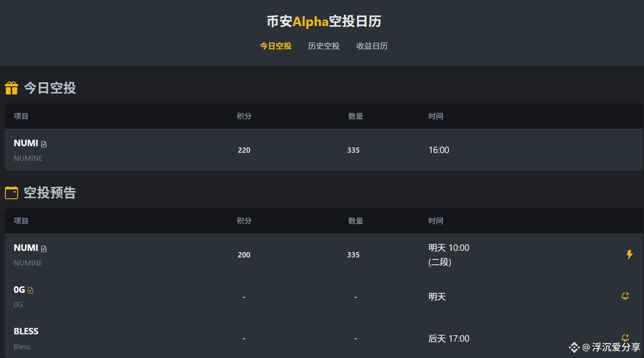Click the gift icon beside 今日空投 heading
Screen dimensions: 644x358
click(11, 88)
